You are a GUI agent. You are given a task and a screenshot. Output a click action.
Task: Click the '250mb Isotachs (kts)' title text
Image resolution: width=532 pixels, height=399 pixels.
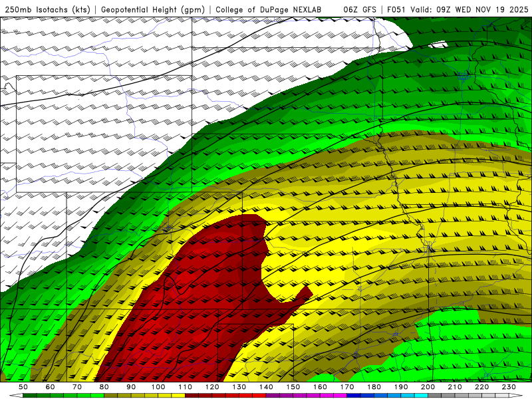(48, 9)
